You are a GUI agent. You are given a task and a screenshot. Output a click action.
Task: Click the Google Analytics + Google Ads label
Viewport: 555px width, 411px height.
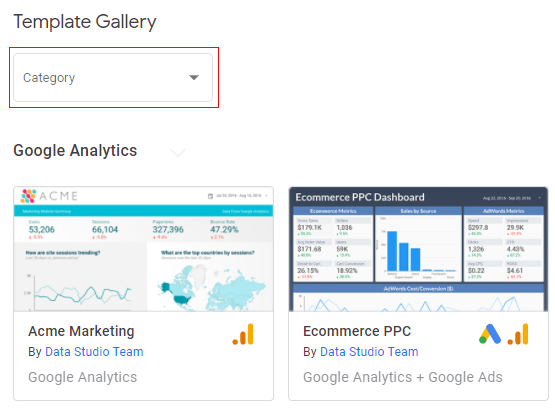coord(403,377)
